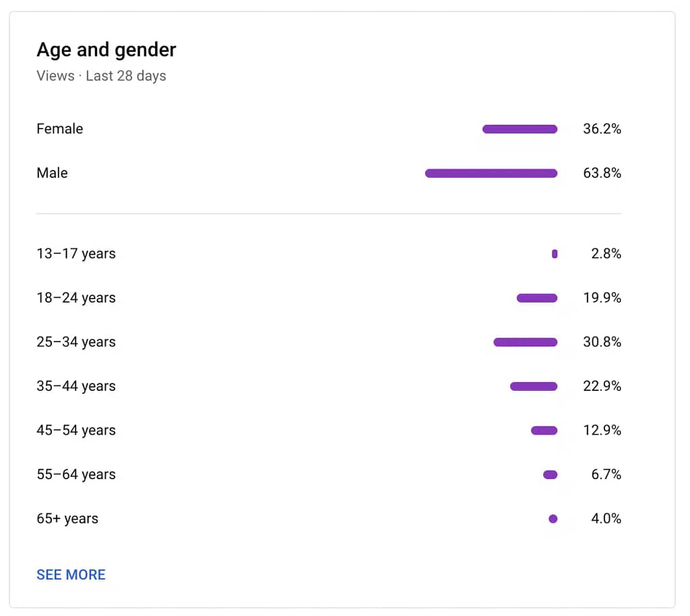Click the Views · Last 28 days subtitle
Image resolution: width=690 pixels, height=616 pixels.
[x=101, y=75]
